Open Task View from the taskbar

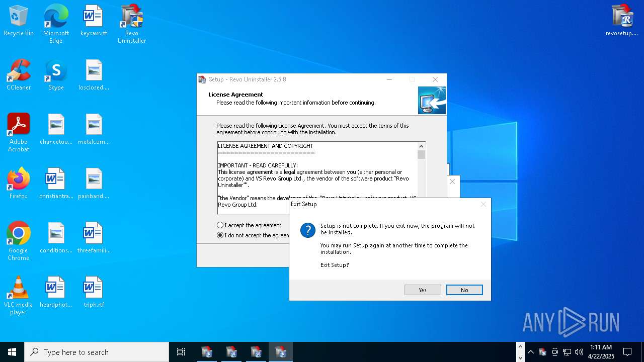[x=181, y=352]
